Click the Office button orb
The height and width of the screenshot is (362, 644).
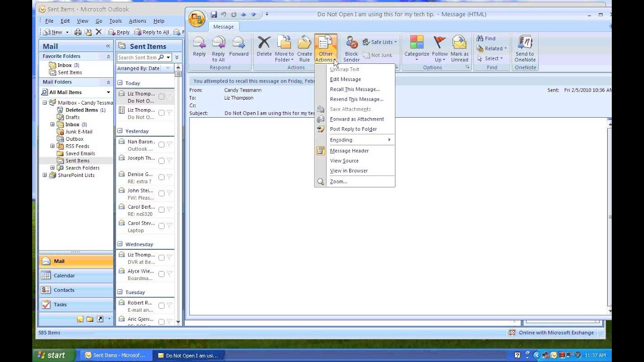(x=197, y=19)
